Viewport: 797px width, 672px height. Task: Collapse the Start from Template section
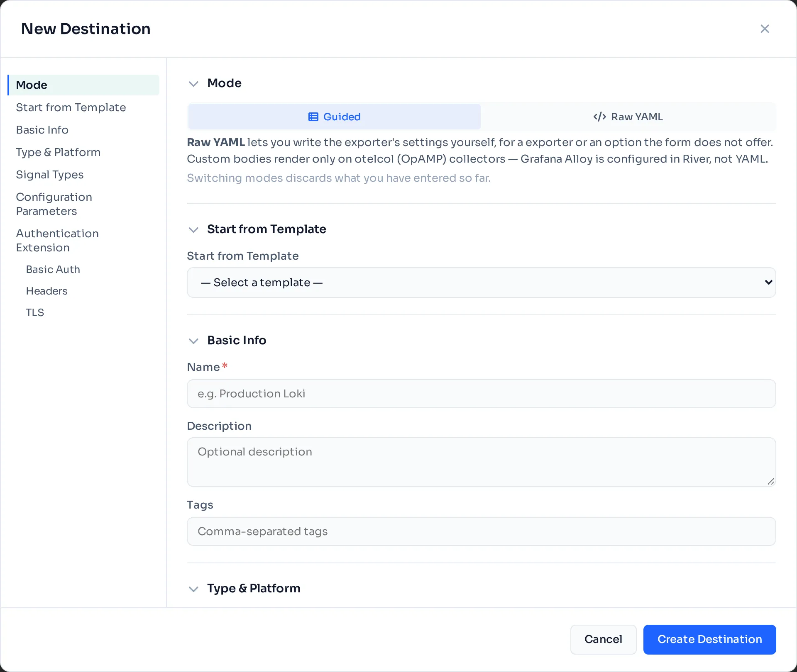point(193,229)
